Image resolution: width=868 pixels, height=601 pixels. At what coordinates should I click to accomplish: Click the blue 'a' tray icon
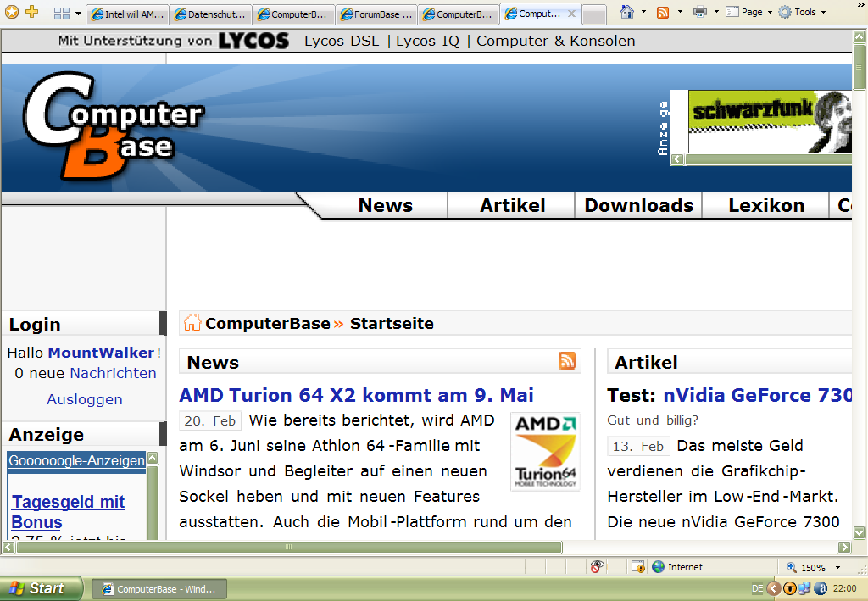pyautogui.click(x=821, y=588)
